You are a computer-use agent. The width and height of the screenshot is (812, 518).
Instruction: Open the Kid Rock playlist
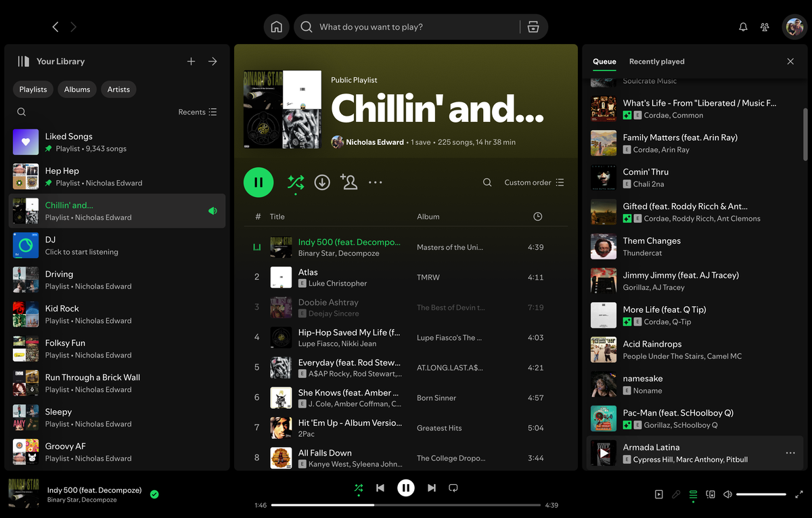117,314
